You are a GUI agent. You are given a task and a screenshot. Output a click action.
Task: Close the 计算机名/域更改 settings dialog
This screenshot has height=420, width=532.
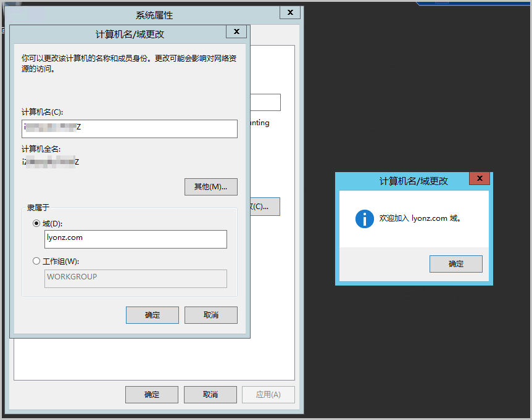236,31
